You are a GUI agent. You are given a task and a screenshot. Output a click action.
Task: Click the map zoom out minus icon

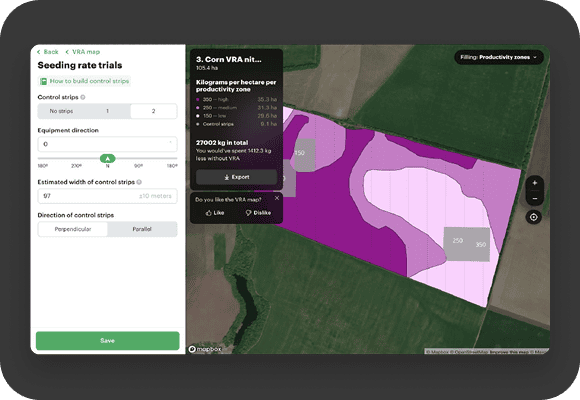click(535, 199)
